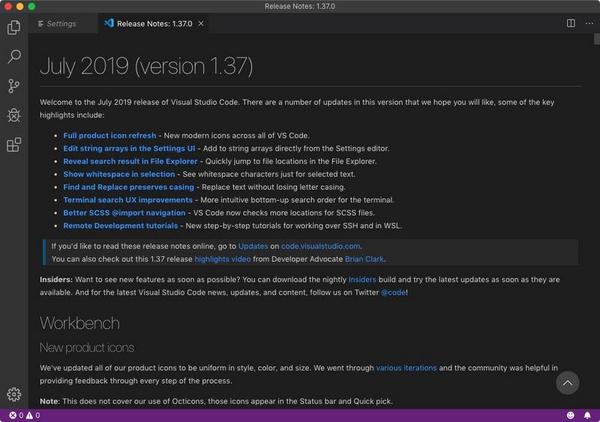Open Better SCSS @import navigation link

tap(124, 213)
